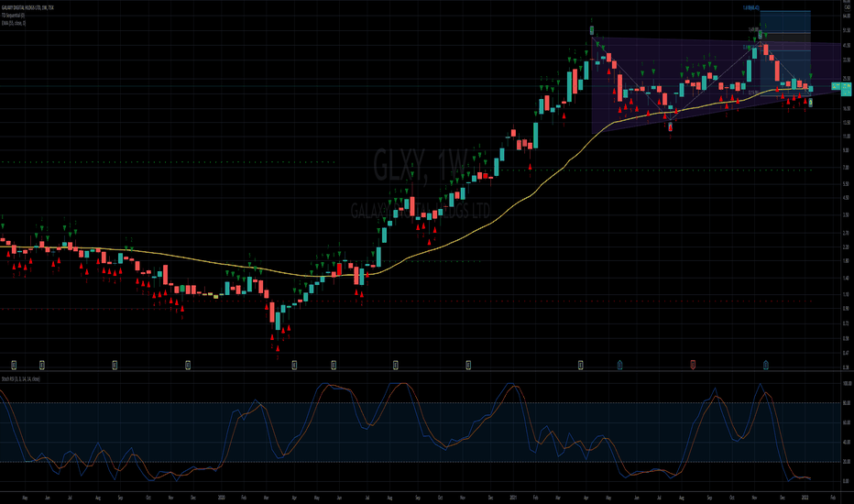Screen dimensions: 854x504
Task: Click the teal current price label on price axis
Action: coord(847,89)
